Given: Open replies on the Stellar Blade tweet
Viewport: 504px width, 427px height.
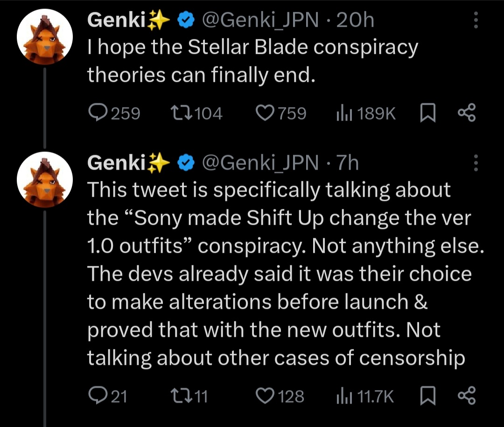Looking at the screenshot, I should pyautogui.click(x=114, y=113).
